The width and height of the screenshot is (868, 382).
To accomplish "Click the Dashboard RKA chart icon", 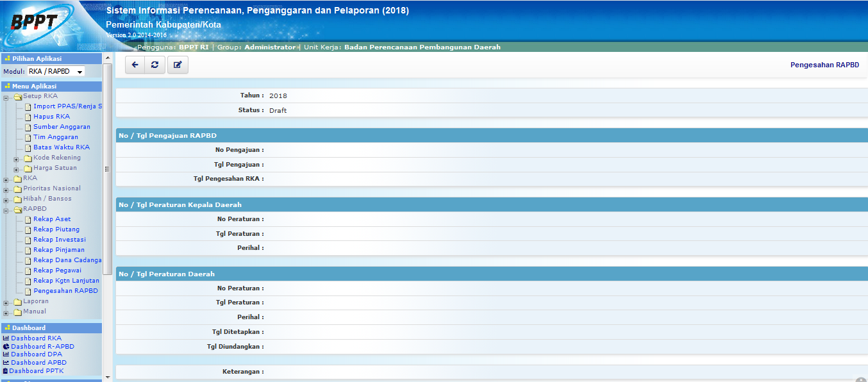I will click(6, 338).
